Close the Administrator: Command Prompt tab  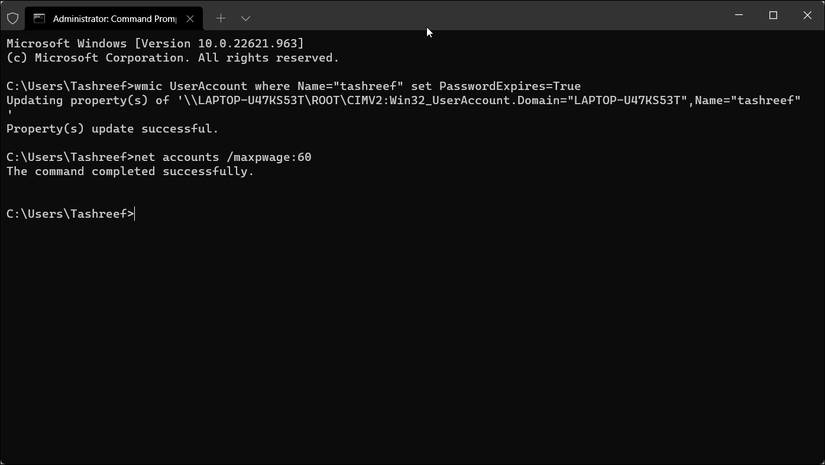click(190, 18)
